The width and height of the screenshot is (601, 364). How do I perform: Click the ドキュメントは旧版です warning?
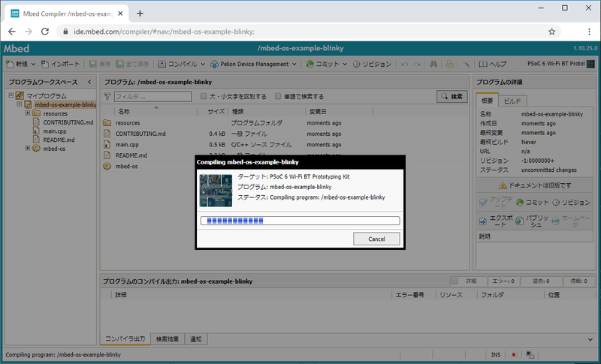535,185
